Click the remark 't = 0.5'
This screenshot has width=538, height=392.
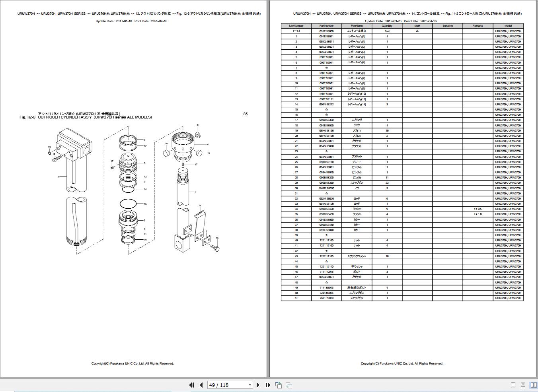point(478,209)
